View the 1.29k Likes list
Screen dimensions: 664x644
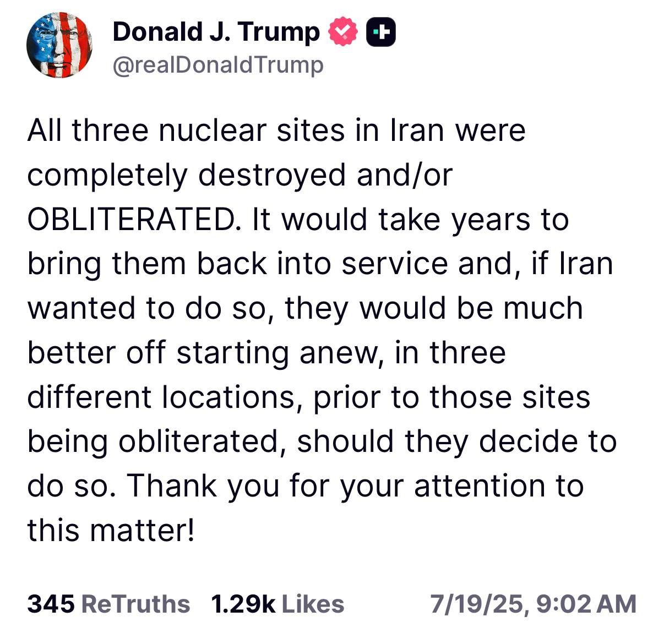click(x=277, y=604)
